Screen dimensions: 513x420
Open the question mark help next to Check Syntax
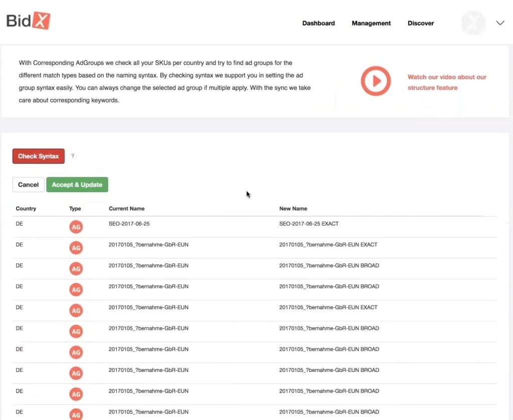[x=73, y=156]
